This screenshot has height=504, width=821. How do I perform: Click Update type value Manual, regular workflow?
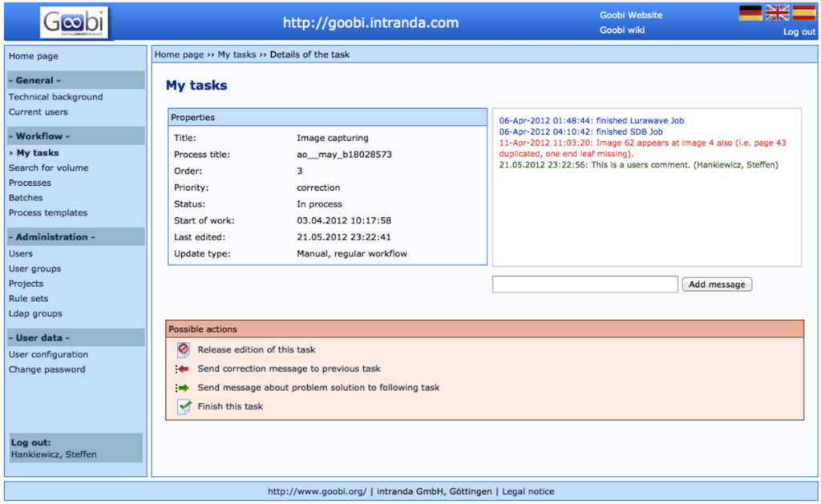(x=352, y=254)
